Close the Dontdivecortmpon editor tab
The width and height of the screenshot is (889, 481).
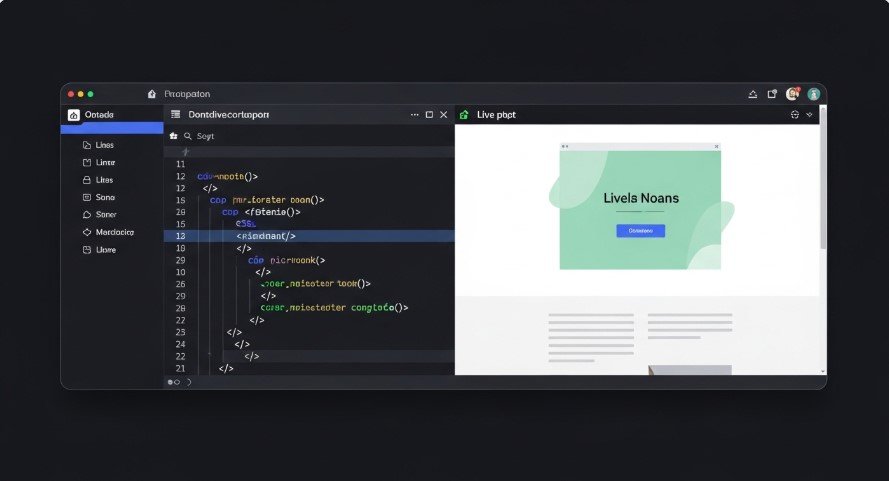443,115
